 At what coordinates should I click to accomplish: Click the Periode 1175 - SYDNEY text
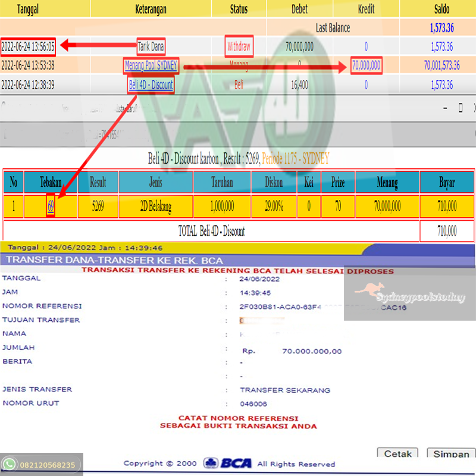coord(295,158)
